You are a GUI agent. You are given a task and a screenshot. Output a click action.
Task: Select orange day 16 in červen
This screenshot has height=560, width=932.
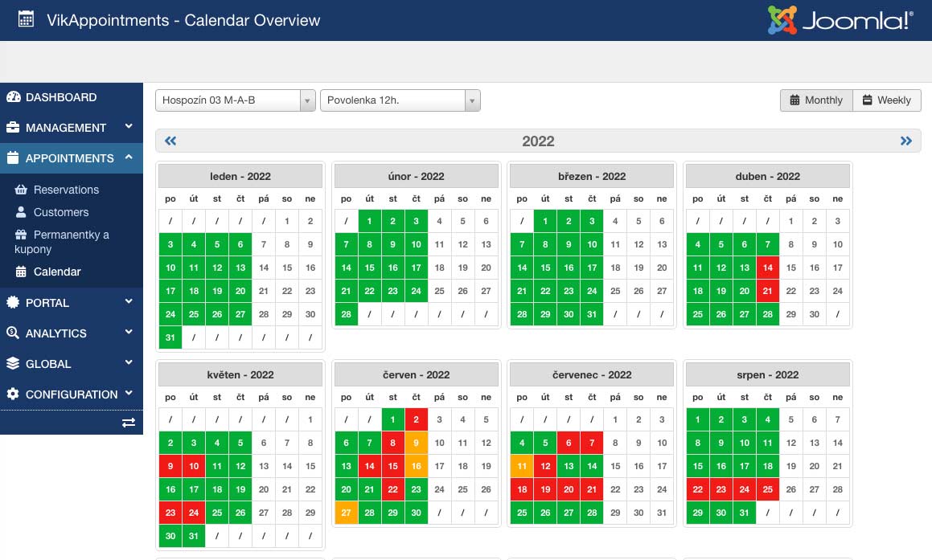[416, 466]
